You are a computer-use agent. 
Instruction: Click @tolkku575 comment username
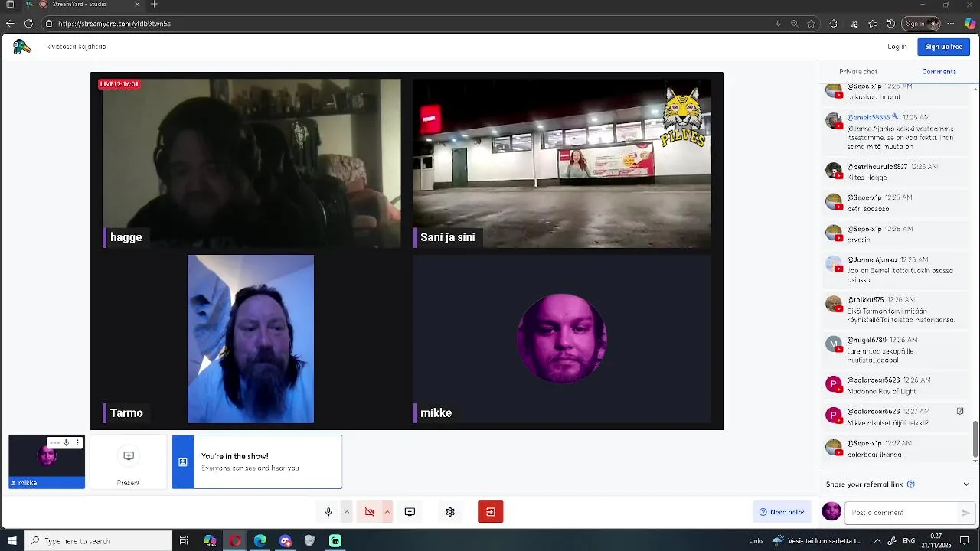(x=865, y=300)
